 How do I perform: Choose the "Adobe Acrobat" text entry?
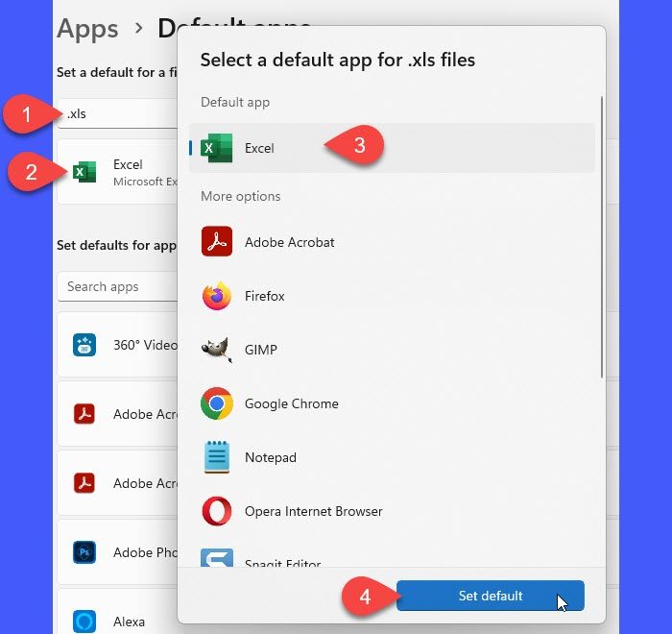(x=289, y=242)
